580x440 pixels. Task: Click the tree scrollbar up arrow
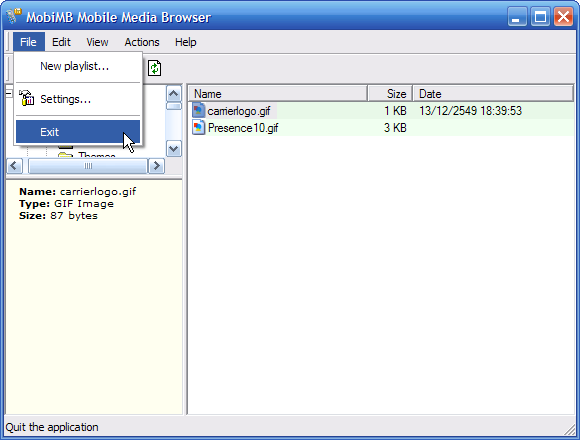[x=174, y=94]
